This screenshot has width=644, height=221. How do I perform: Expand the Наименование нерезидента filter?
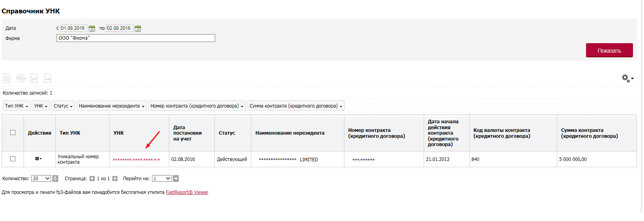click(112, 106)
